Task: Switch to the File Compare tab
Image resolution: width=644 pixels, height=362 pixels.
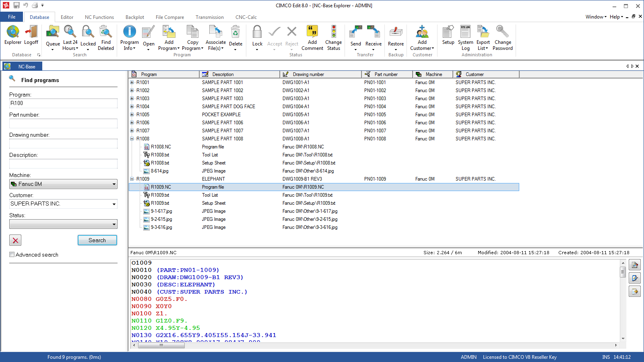Action: 170,17
